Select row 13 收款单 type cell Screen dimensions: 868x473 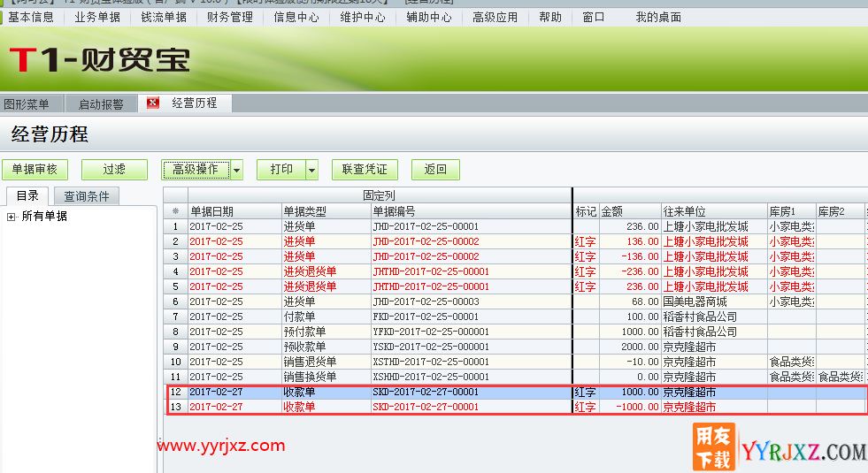326,407
